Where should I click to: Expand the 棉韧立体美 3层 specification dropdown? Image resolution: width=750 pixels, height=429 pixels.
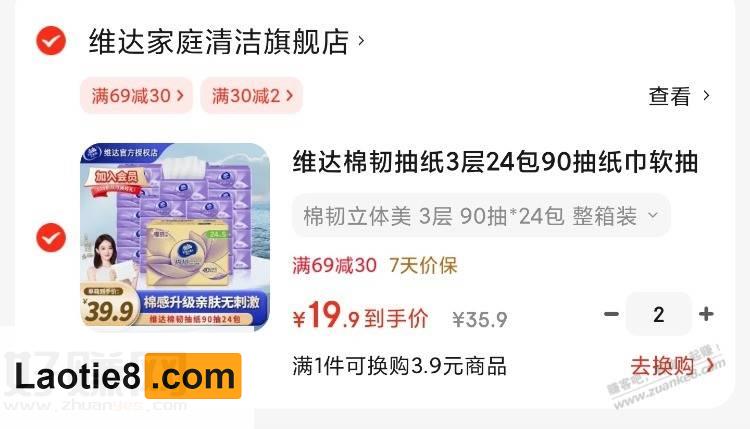[x=481, y=216]
